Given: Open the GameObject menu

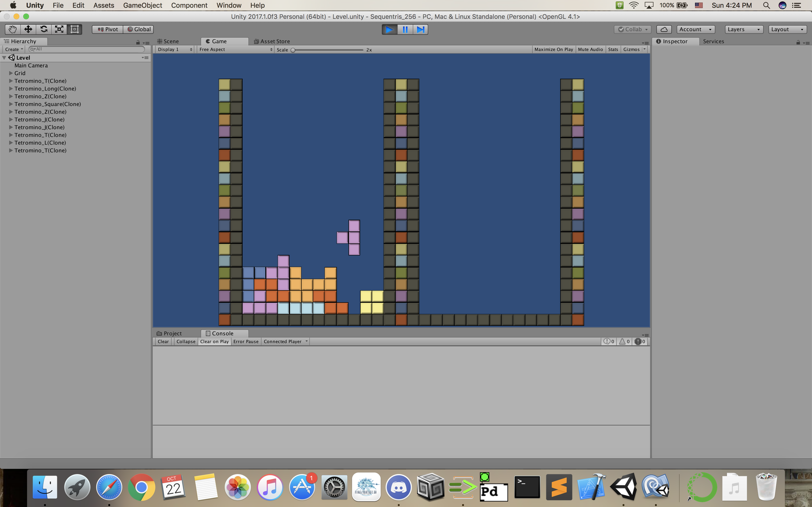Looking at the screenshot, I should click(142, 5).
